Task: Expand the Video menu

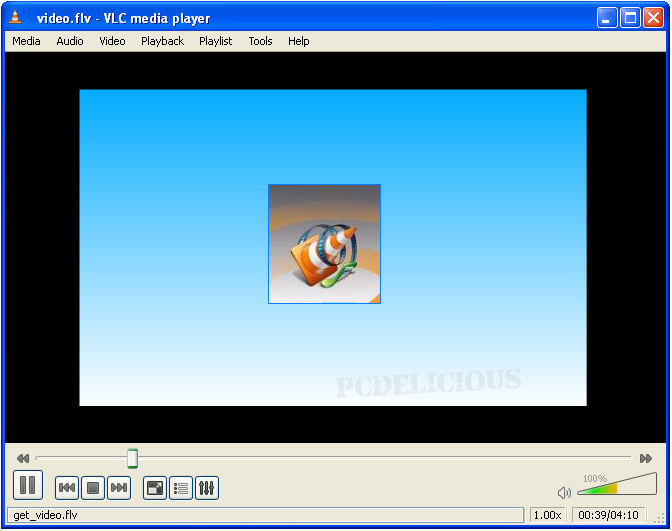Action: (112, 41)
